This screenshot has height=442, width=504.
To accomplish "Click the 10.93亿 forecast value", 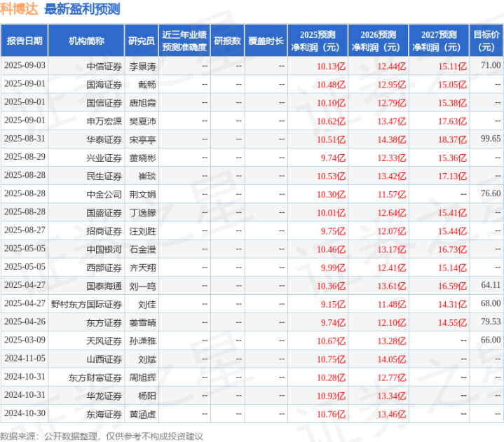I will coord(331,396).
